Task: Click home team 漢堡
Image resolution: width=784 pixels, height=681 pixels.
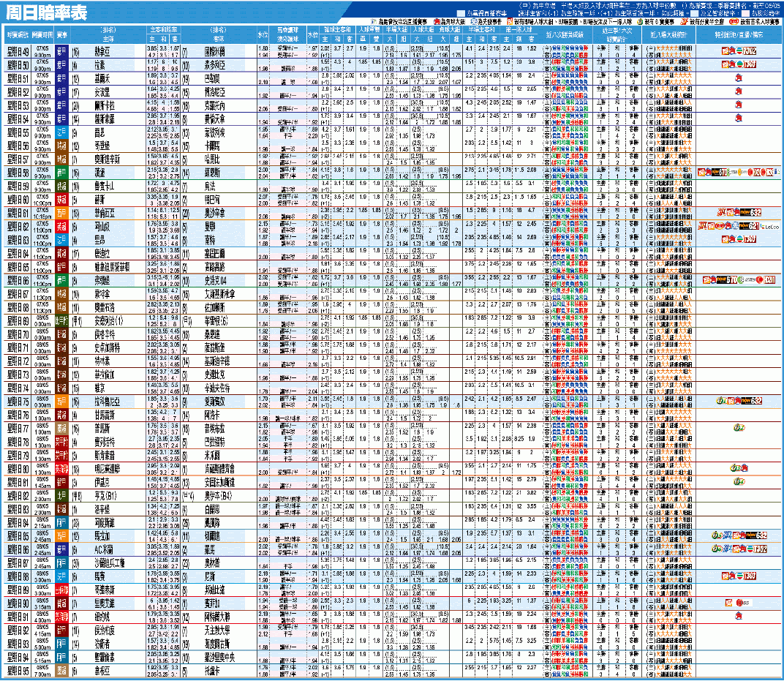Action: tap(99, 173)
